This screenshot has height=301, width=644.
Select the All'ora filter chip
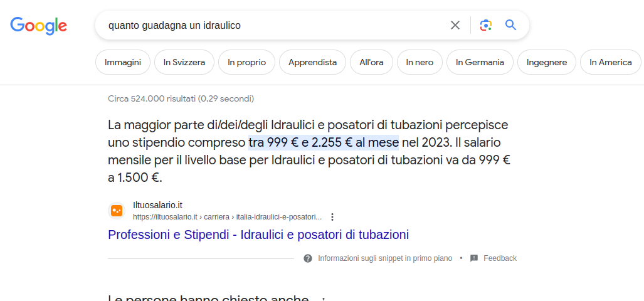tap(371, 63)
